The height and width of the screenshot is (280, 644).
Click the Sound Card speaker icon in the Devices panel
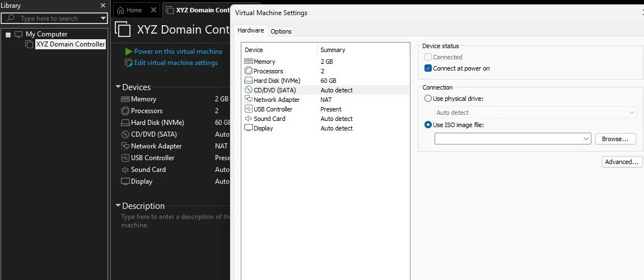coord(125,170)
